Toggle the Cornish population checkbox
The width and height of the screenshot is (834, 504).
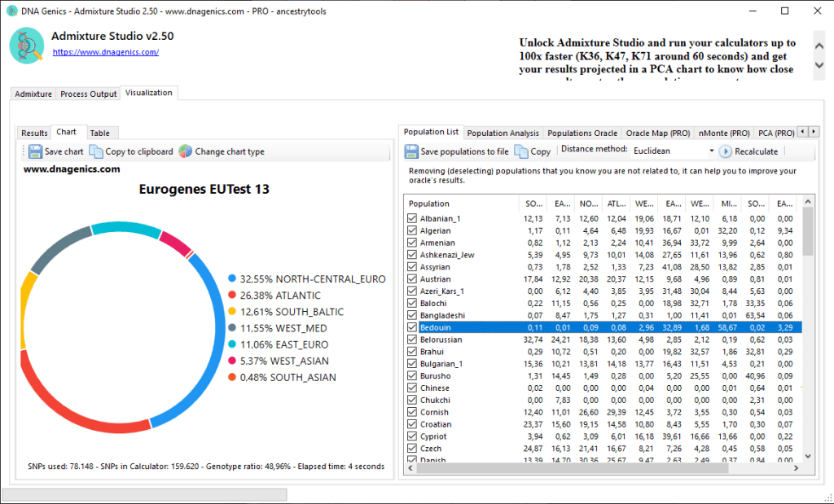tap(412, 412)
